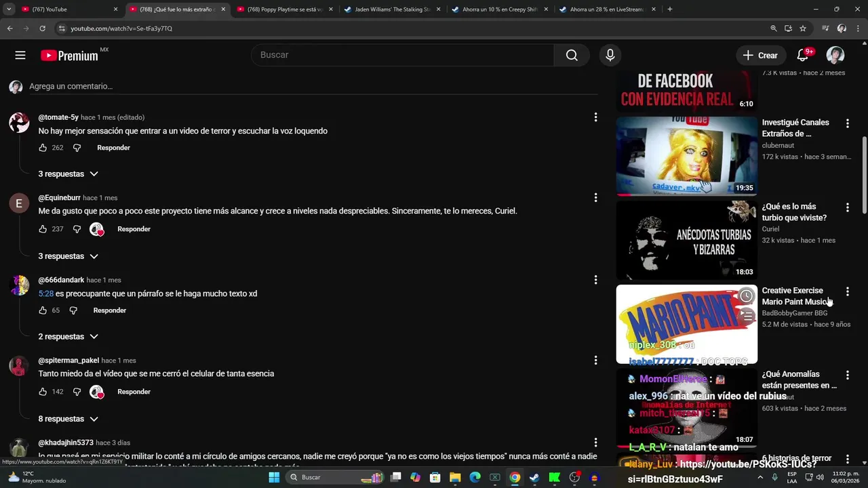Open more actions for ¿Qué Anomalías video
This screenshot has width=868, height=488.
pyautogui.click(x=847, y=375)
